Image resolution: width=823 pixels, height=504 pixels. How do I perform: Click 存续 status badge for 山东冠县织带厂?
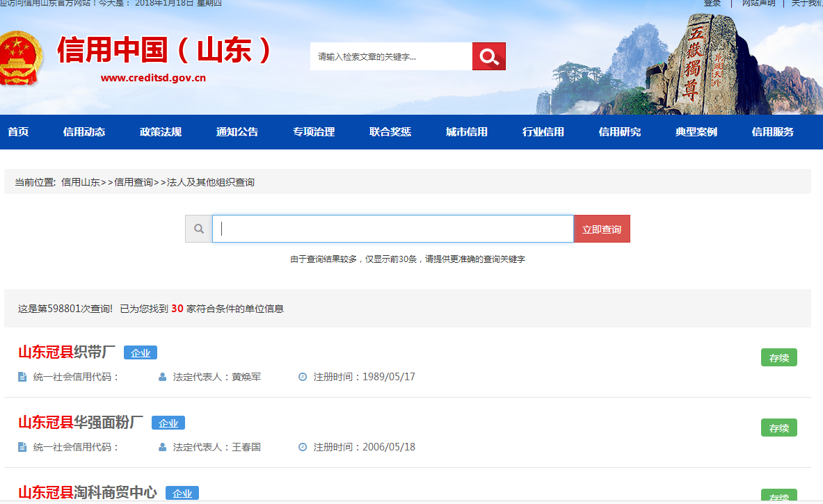pyautogui.click(x=779, y=358)
